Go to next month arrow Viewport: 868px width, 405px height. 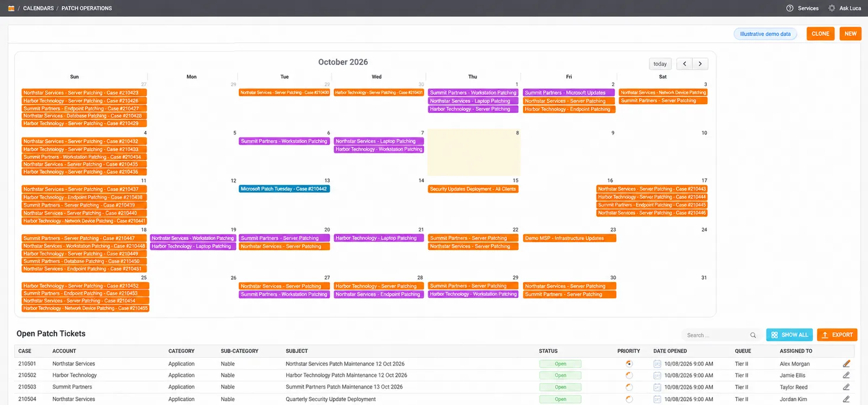pos(700,64)
